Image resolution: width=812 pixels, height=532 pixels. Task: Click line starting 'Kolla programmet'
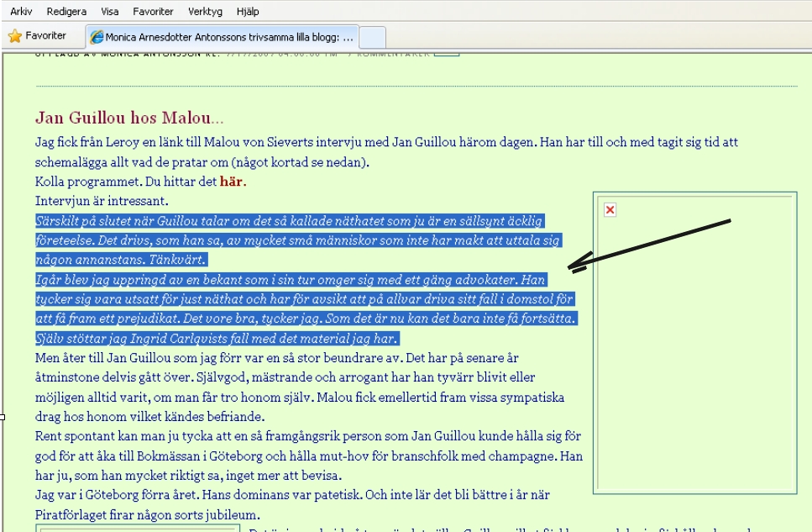coord(140,182)
